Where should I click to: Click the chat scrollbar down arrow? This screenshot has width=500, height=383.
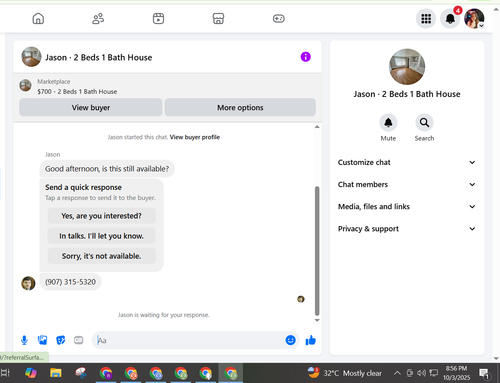click(317, 320)
